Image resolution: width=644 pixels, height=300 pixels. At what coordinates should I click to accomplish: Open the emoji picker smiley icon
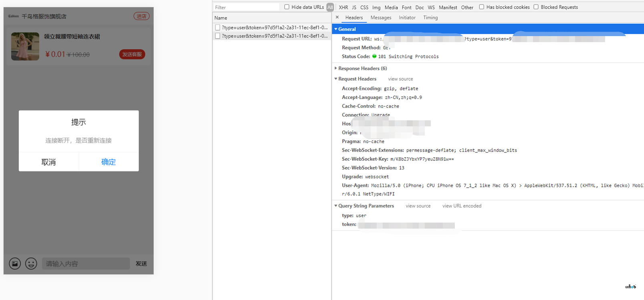click(31, 264)
